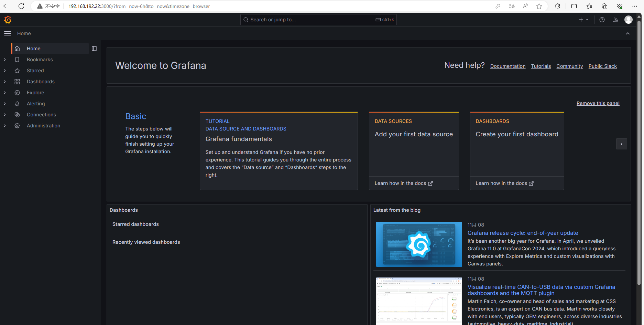Open the Documentation help link
Screen dimensions: 644x325
coord(508,66)
